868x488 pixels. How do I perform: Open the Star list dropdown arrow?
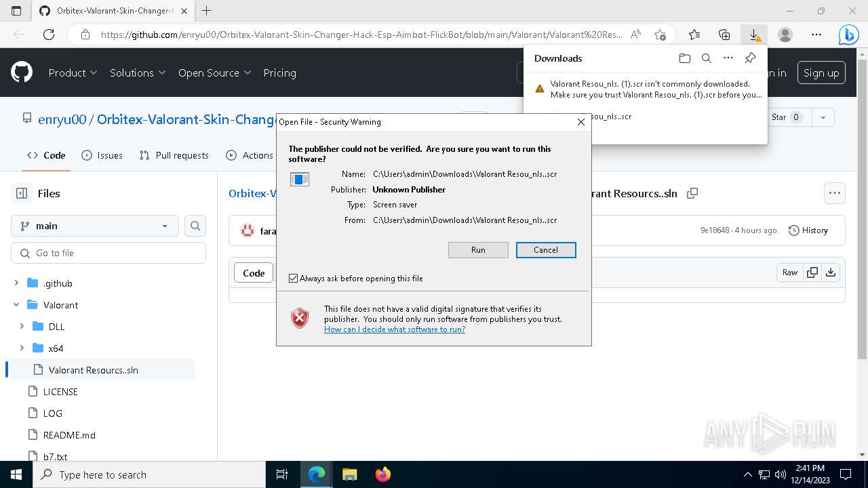(x=823, y=117)
